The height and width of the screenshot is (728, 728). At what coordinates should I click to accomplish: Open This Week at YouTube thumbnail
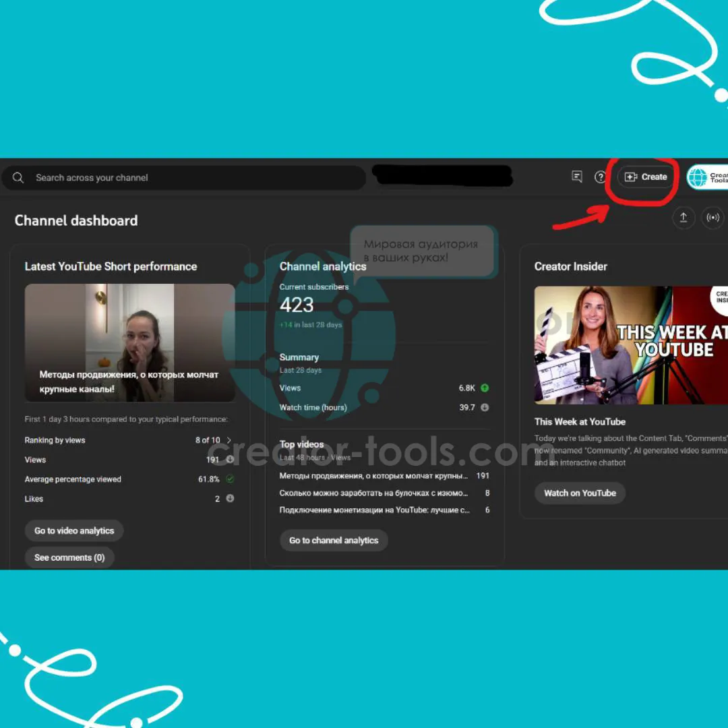pyautogui.click(x=631, y=345)
